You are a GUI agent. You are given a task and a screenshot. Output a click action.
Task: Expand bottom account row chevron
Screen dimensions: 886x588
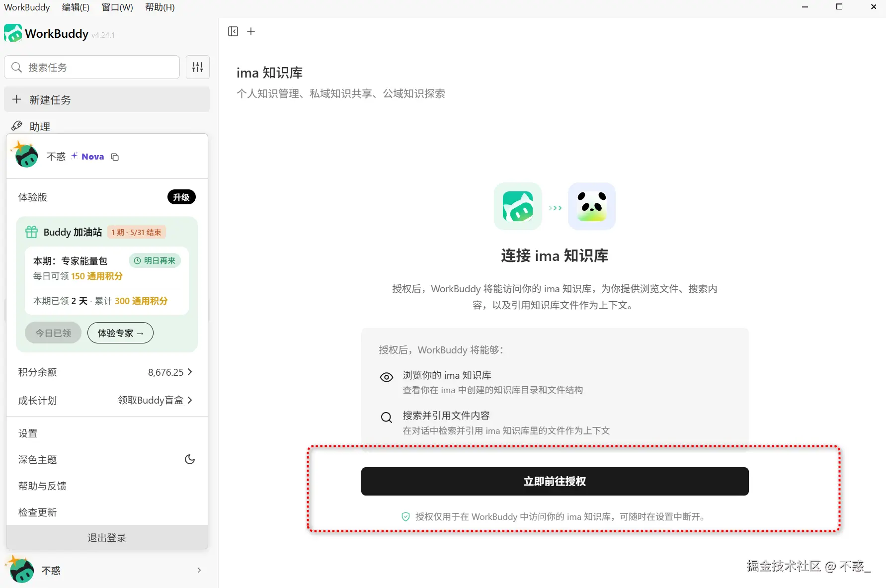click(x=199, y=570)
